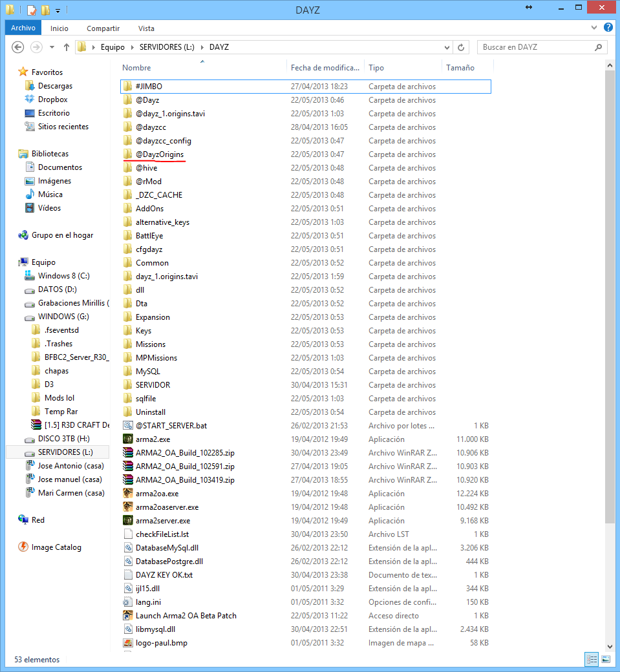The height and width of the screenshot is (672, 620).
Task: Click the ARMA2_OA_Build_102285.zip archive icon
Action: 128,452
